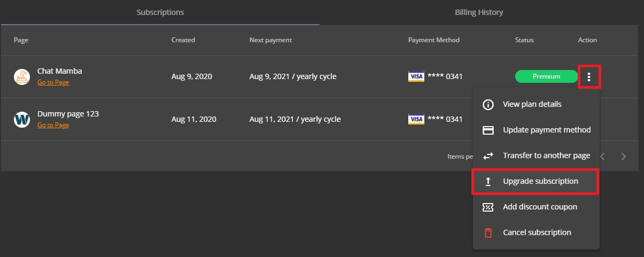
Task: Select Transfer to another page
Action: pyautogui.click(x=536, y=155)
